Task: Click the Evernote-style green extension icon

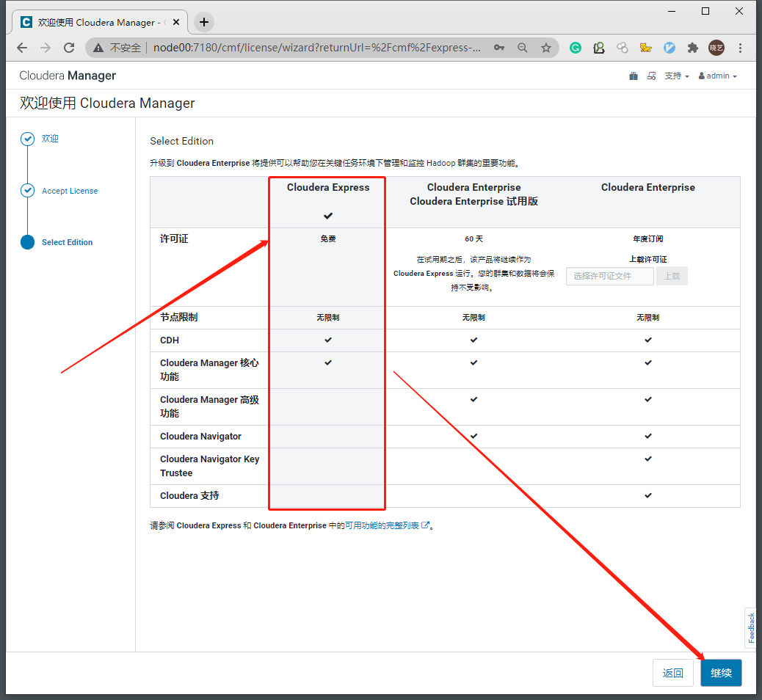Action: pyautogui.click(x=599, y=48)
